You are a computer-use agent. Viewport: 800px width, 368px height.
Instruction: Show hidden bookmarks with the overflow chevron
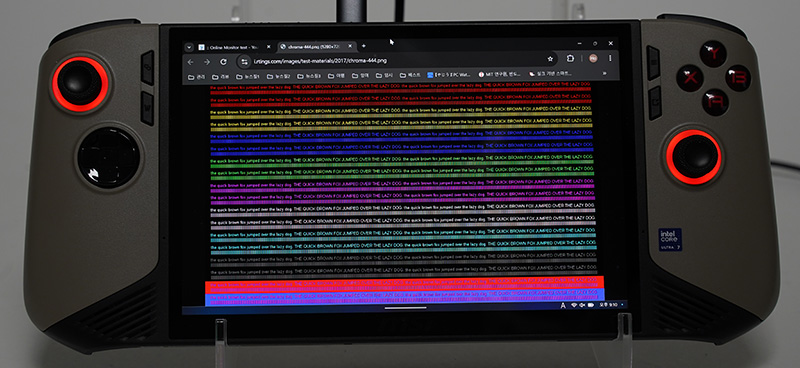click(x=605, y=73)
